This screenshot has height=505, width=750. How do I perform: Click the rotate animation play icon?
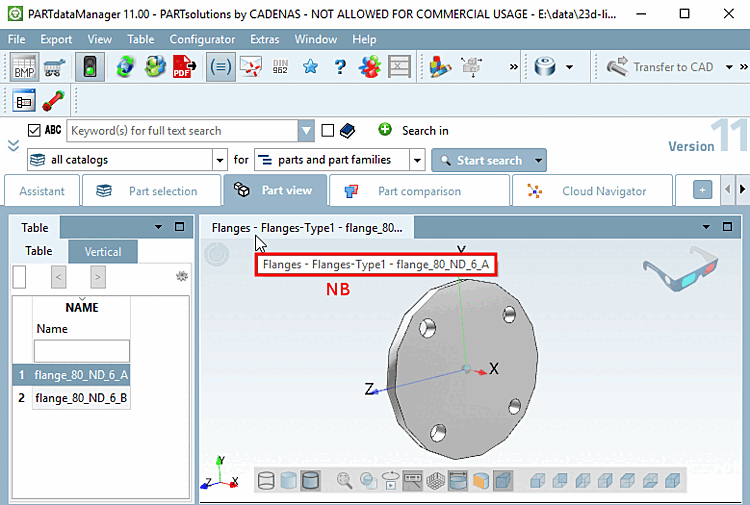click(390, 481)
